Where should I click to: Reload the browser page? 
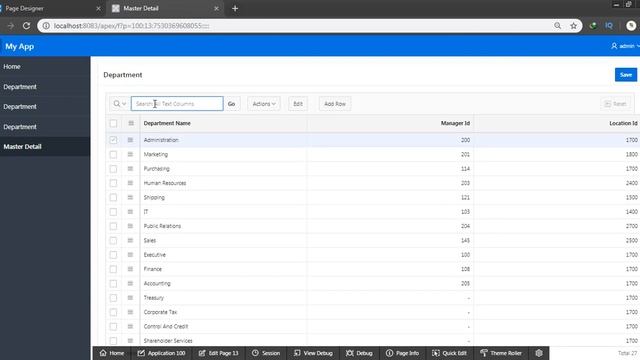(x=27, y=26)
